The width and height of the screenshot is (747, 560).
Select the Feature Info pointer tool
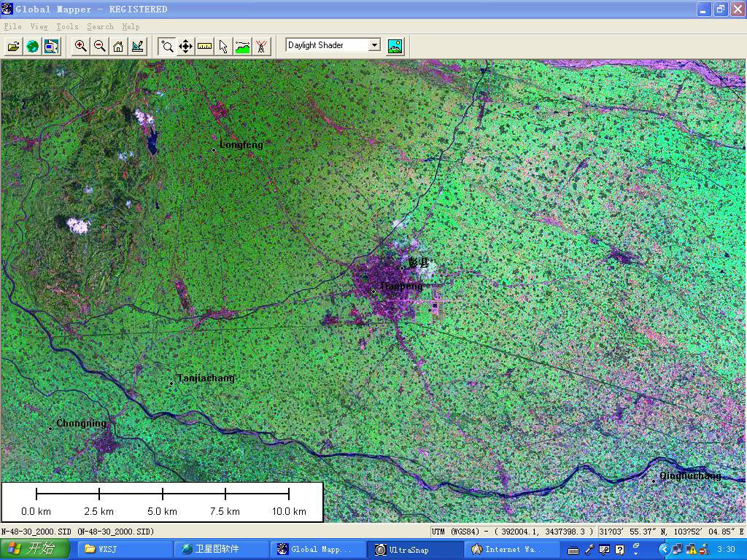(223, 47)
